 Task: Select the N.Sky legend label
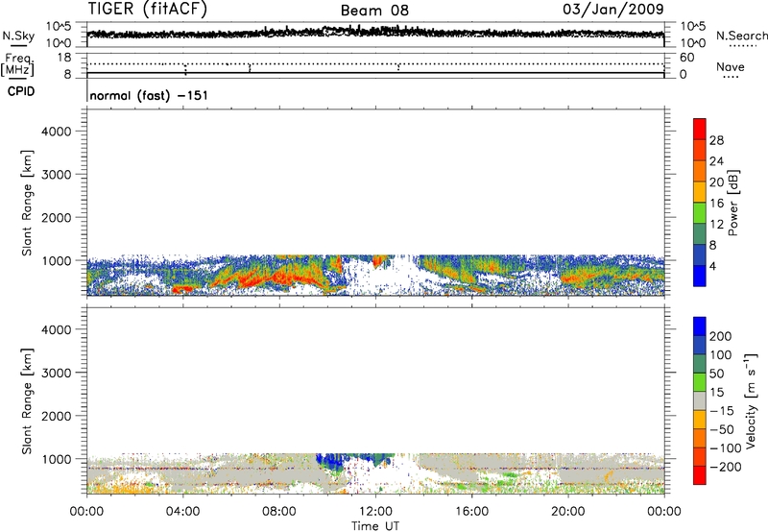[18, 36]
